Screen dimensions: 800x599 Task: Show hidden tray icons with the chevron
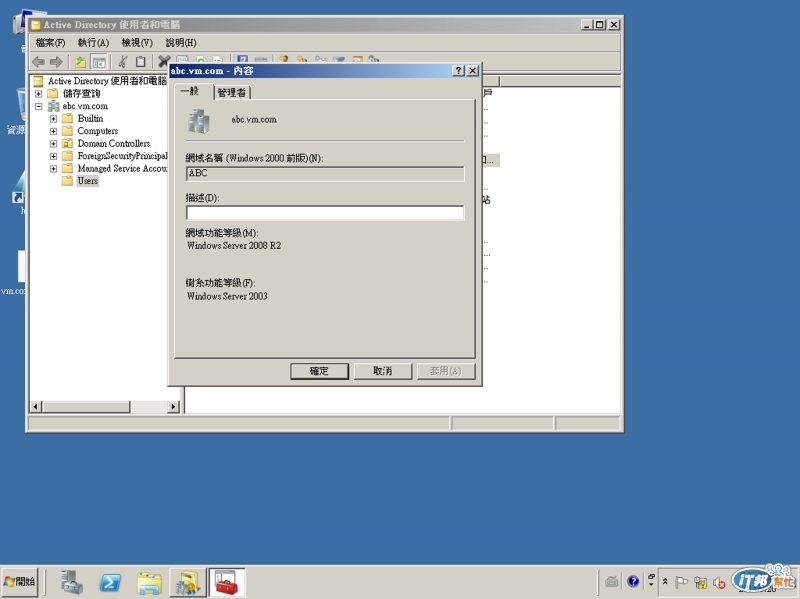pos(665,582)
